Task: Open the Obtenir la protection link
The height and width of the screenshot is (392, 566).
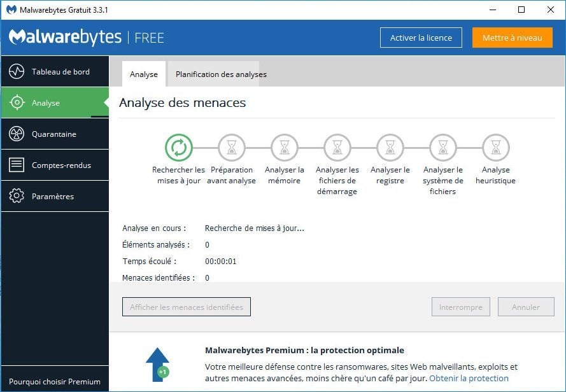Action: [x=469, y=378]
